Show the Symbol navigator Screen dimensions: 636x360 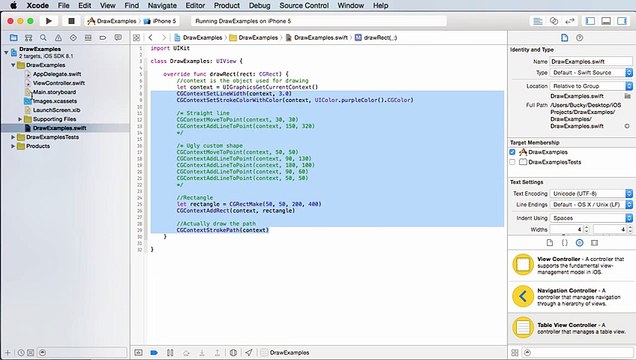point(28,38)
